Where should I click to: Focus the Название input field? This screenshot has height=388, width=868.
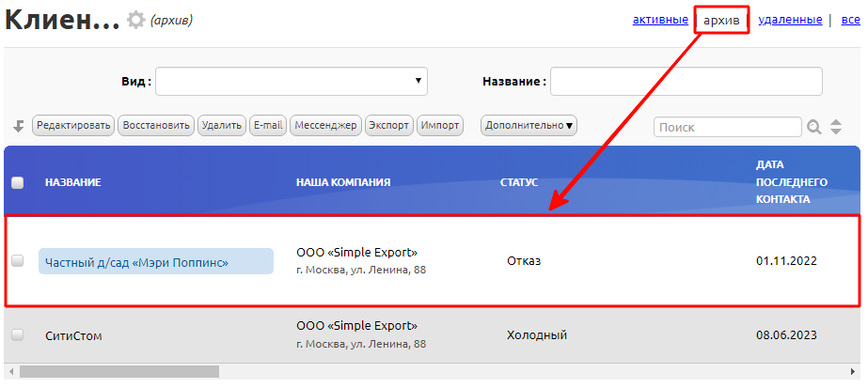(687, 81)
